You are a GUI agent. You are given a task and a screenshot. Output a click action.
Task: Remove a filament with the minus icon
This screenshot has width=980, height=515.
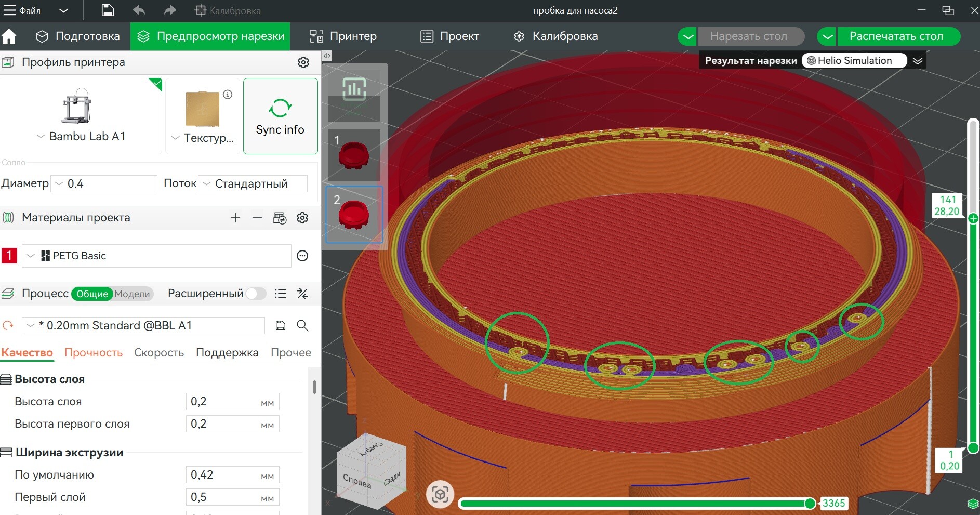[257, 218]
